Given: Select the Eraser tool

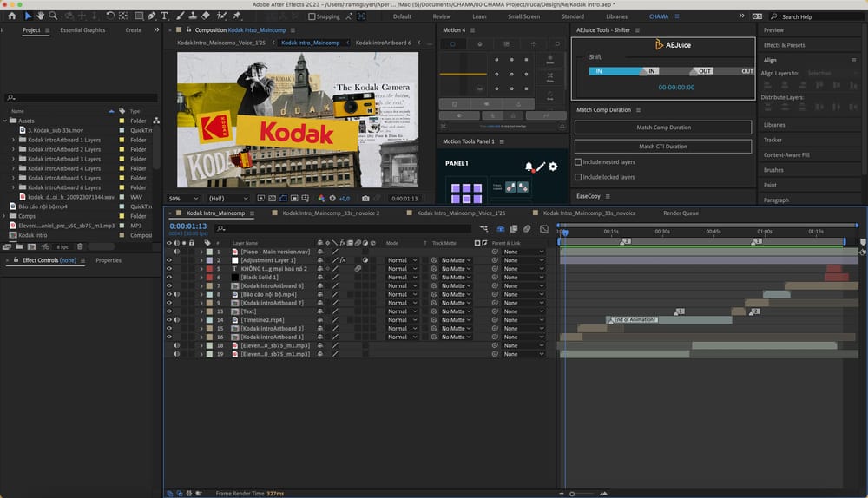Looking at the screenshot, I should coord(206,16).
